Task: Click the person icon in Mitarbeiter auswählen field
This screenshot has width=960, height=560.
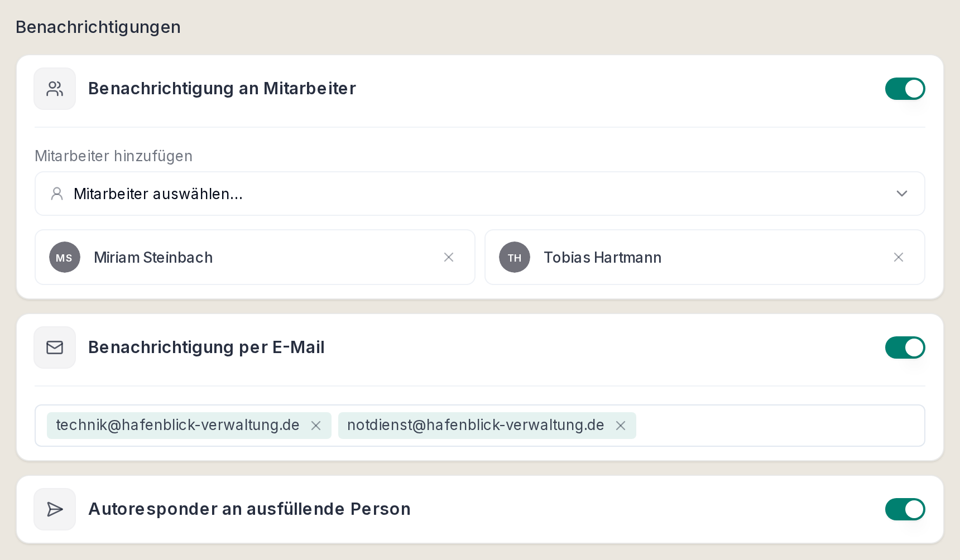Action: [x=57, y=194]
